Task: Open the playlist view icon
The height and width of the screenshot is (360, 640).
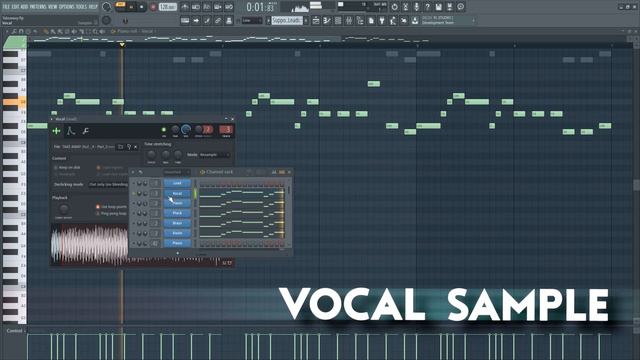Action: (316, 20)
